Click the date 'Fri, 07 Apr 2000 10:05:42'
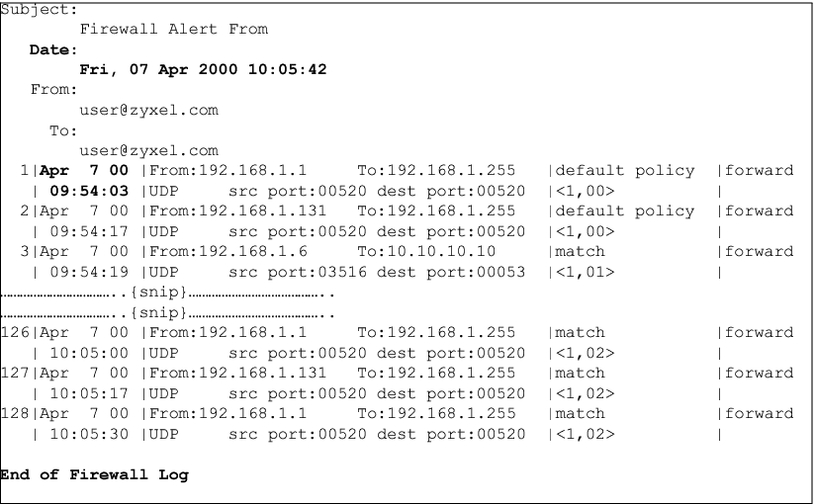The image size is (816, 504). point(203,70)
